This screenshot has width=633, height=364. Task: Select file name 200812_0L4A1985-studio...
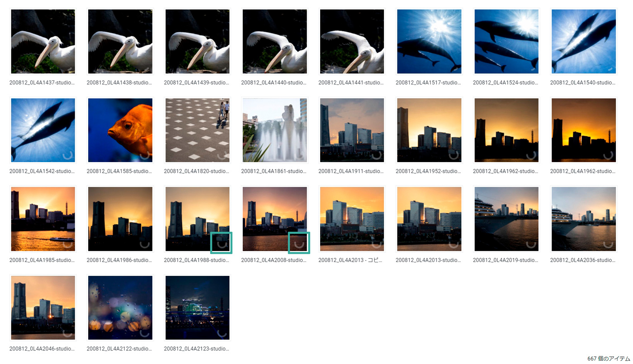[x=42, y=260]
